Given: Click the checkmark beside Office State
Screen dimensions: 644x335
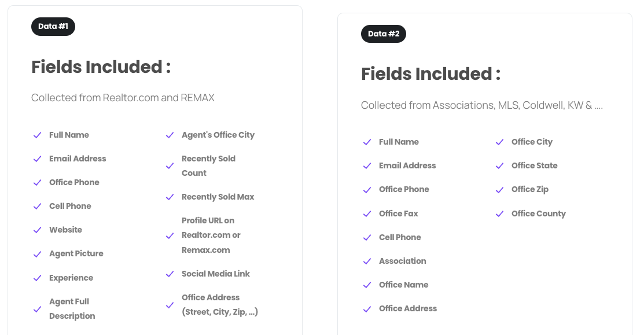Looking at the screenshot, I should 499,166.
